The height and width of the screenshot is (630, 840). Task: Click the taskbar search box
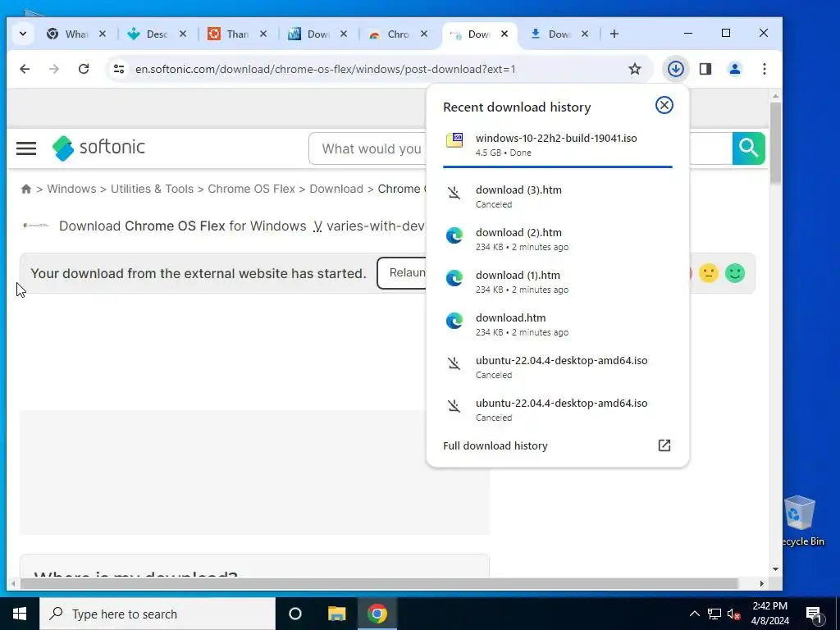tap(157, 614)
